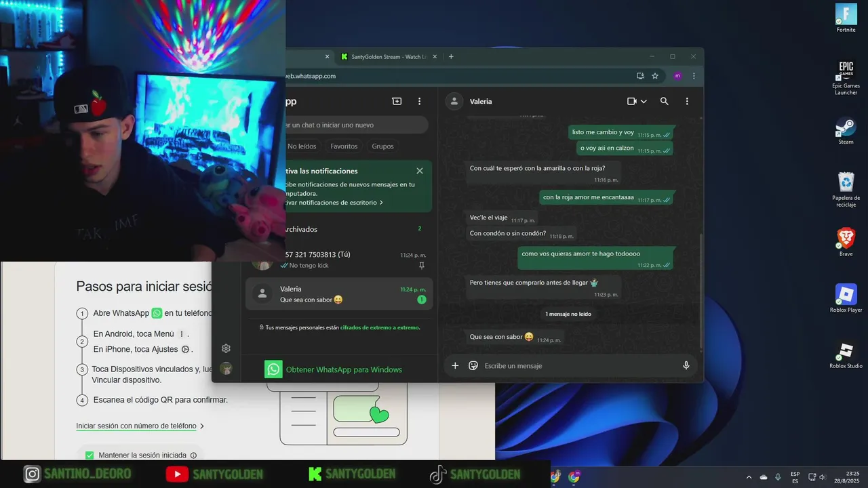The height and width of the screenshot is (488, 868).
Task: Open the Chrome profile avatar
Action: pos(677,76)
